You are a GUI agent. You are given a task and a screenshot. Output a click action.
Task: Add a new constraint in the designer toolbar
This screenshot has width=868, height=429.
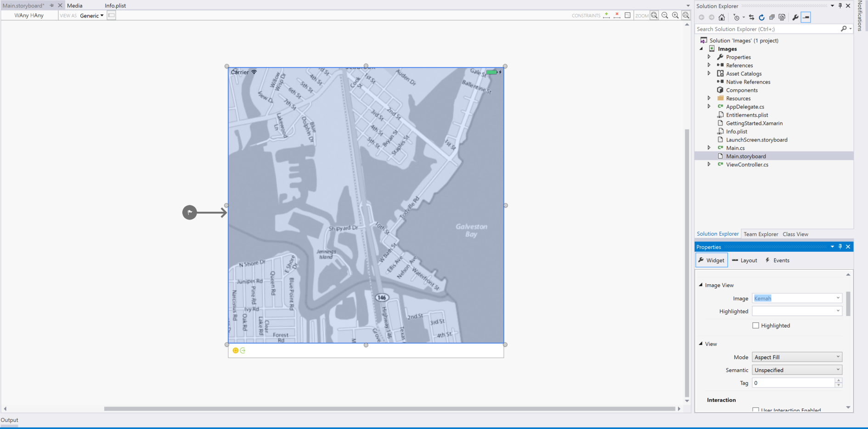[606, 15]
